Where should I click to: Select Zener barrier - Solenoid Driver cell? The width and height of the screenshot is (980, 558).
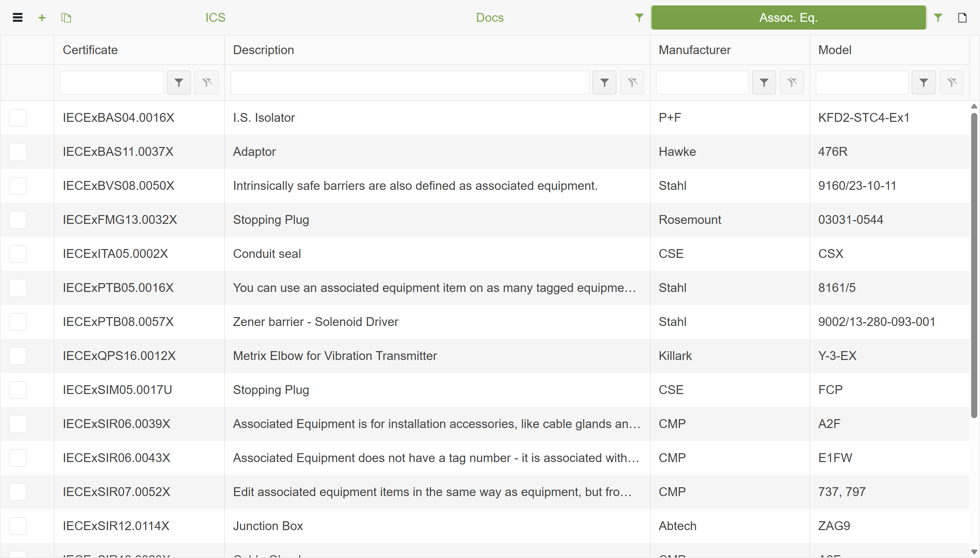(437, 322)
